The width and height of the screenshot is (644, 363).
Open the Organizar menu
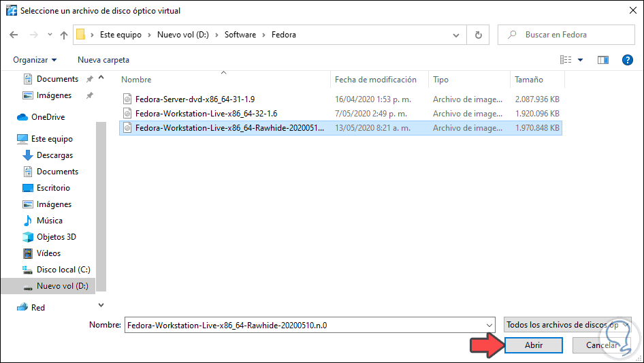click(35, 60)
